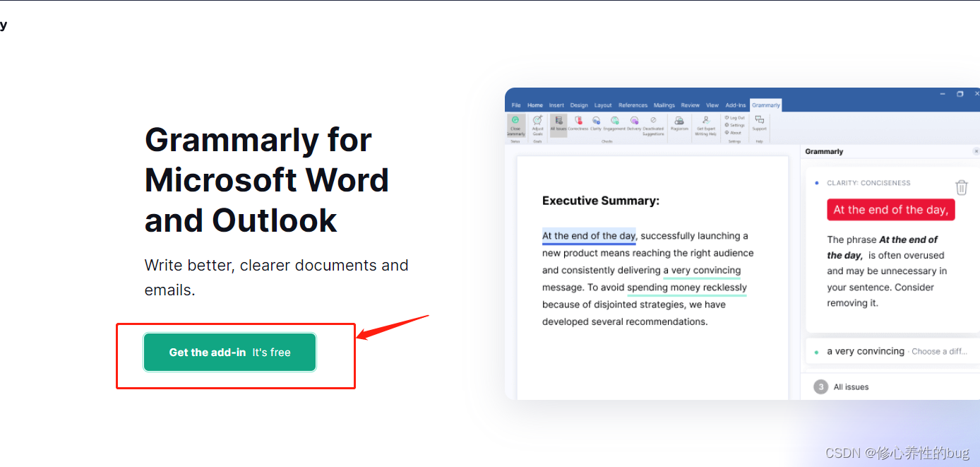Switch to the Layout tab

pos(603,105)
